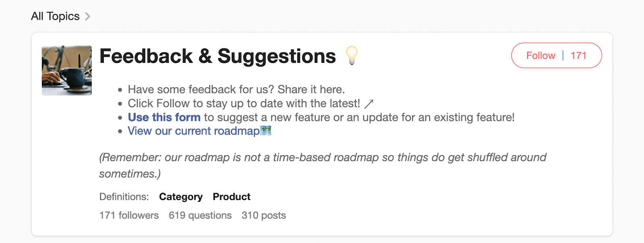Click the 171 follower count in Follow button

tap(578, 56)
